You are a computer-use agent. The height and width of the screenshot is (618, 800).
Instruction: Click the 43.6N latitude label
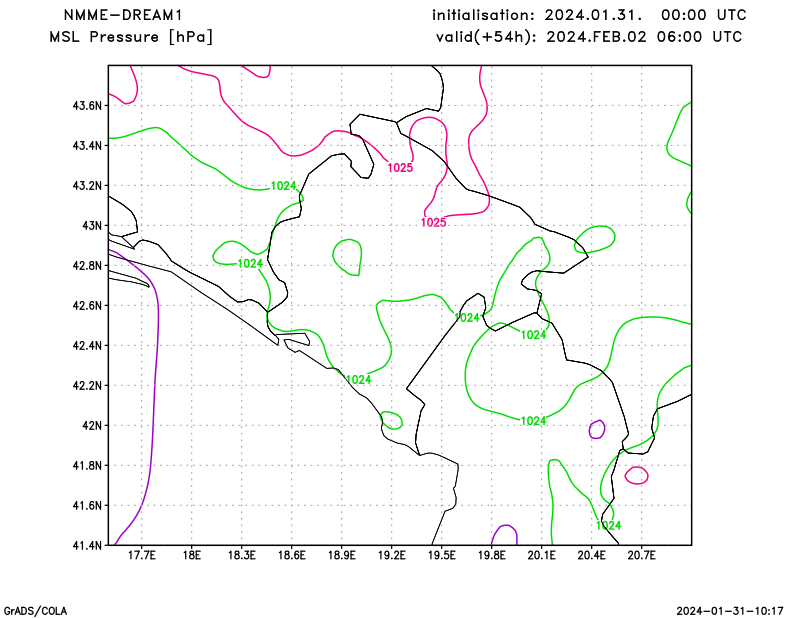[x=87, y=106]
